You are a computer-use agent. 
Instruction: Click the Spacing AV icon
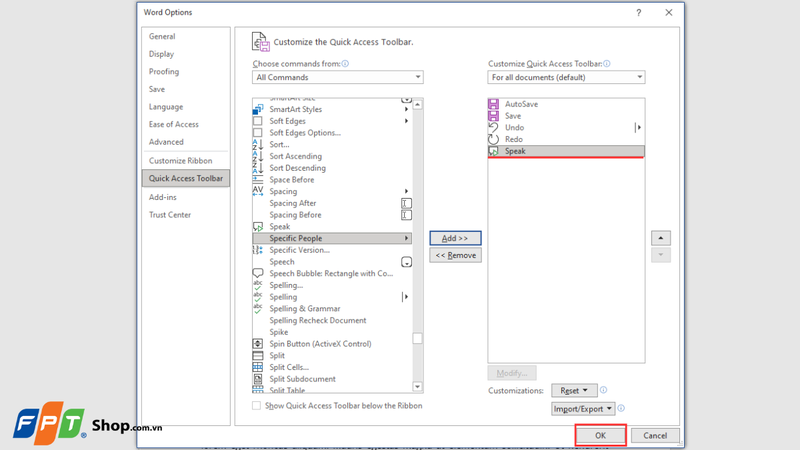click(258, 191)
